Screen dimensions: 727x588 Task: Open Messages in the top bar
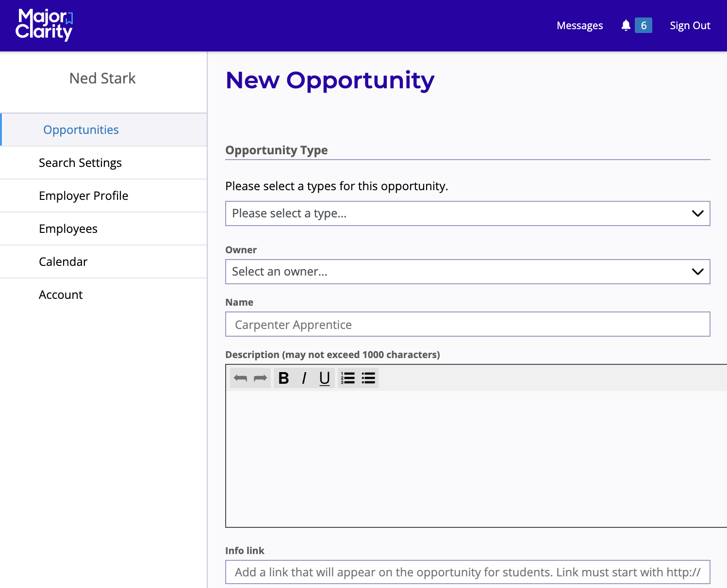[x=579, y=26]
